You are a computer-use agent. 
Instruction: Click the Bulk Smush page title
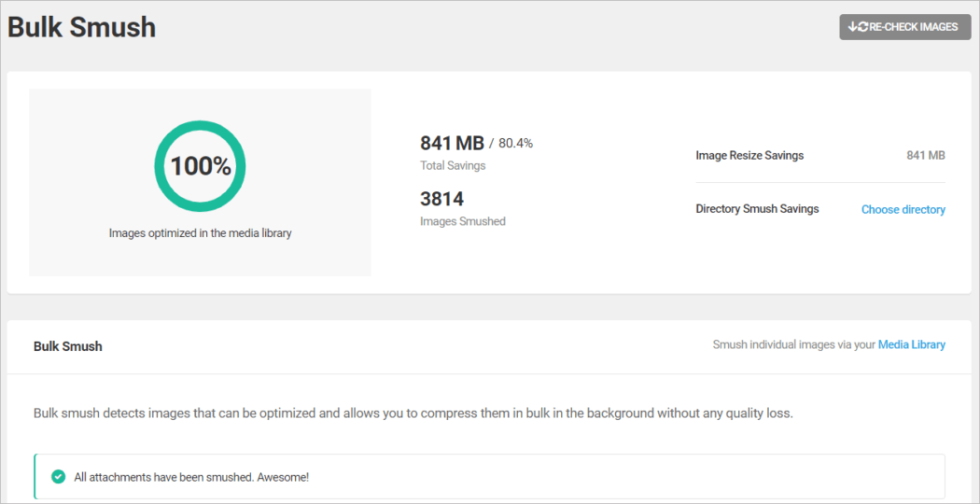(82, 27)
